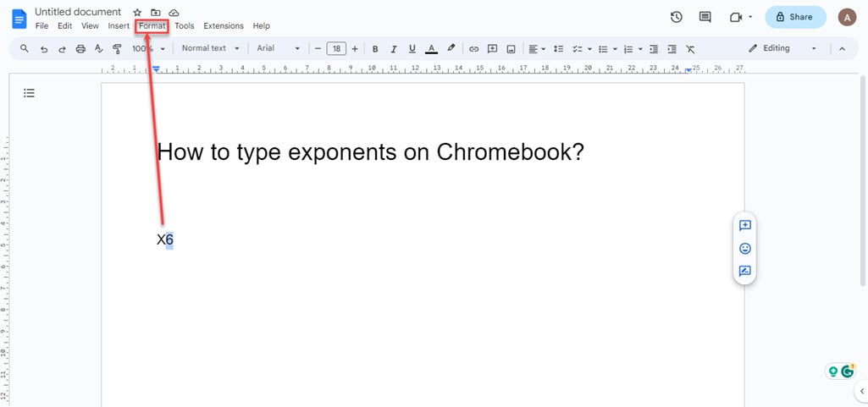Add emoji reaction from side panel
The height and width of the screenshot is (407, 868).
(745, 248)
